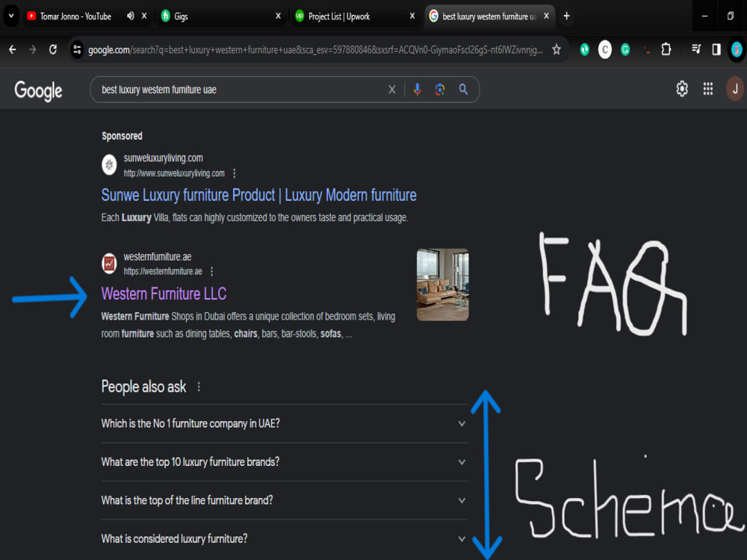This screenshot has height=560, width=747.
Task: Open the first green circular extension icon
Action: [585, 49]
